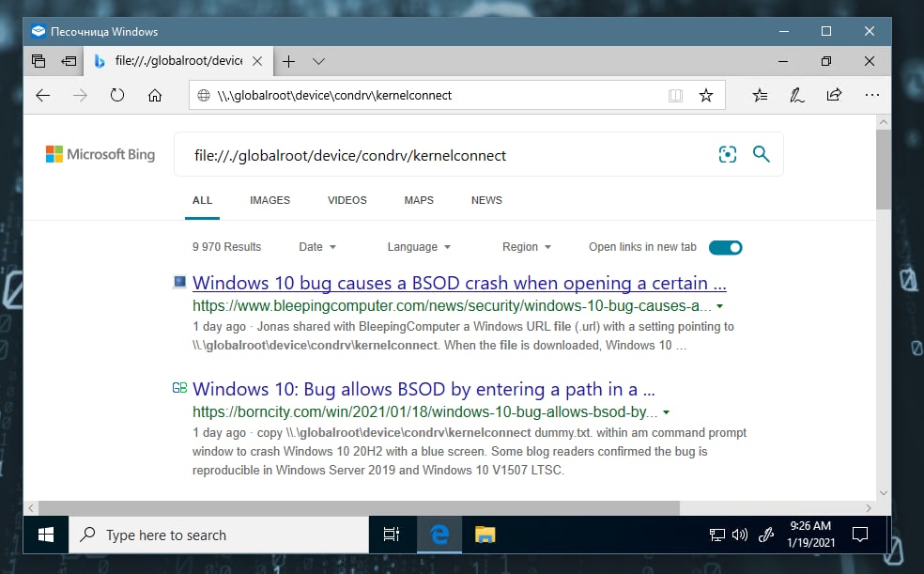Switch to the IMAGES tab
The height and width of the screenshot is (574, 924).
coord(269,200)
